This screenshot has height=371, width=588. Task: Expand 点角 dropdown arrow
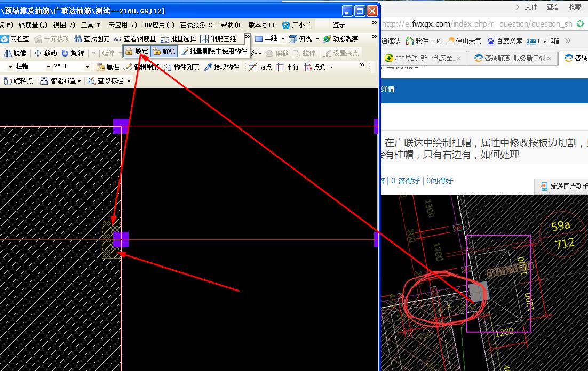tap(331, 68)
